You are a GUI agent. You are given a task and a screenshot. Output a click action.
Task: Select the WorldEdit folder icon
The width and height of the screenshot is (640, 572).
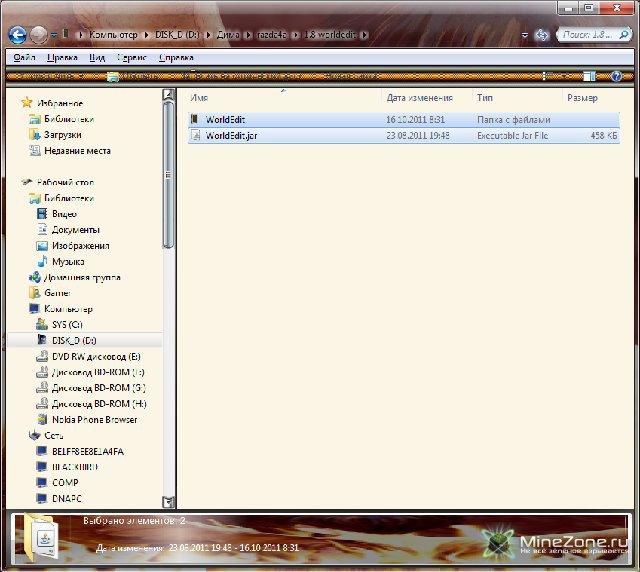[195, 120]
